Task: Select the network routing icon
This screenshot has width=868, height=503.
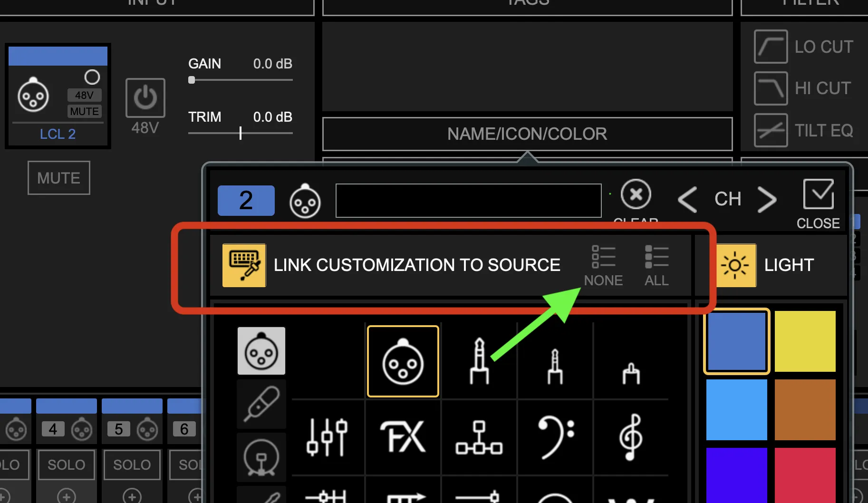Action: click(x=479, y=437)
